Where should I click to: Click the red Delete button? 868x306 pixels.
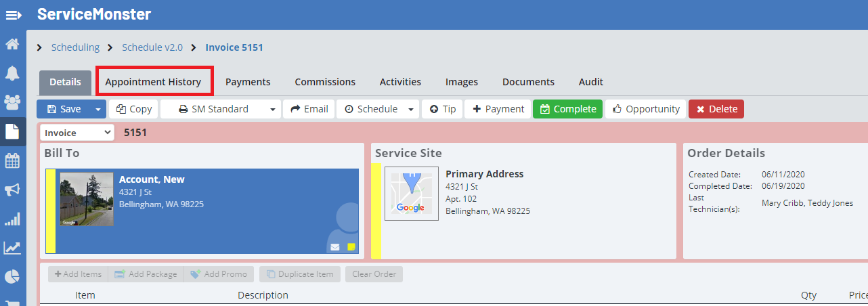(716, 109)
